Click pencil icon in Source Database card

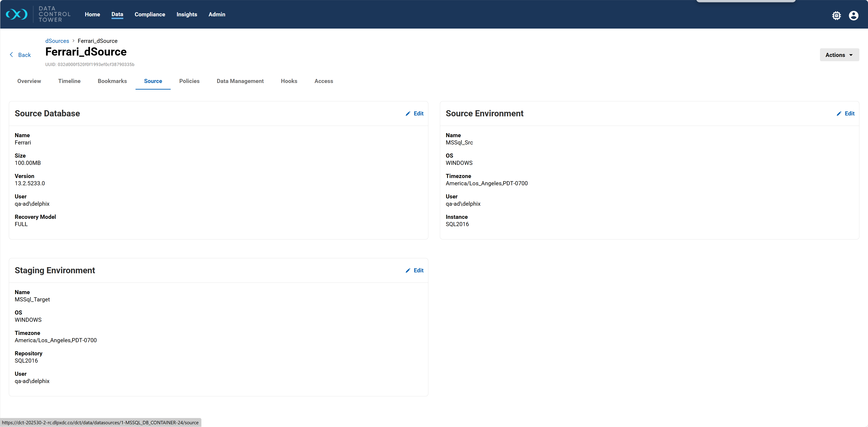point(408,114)
